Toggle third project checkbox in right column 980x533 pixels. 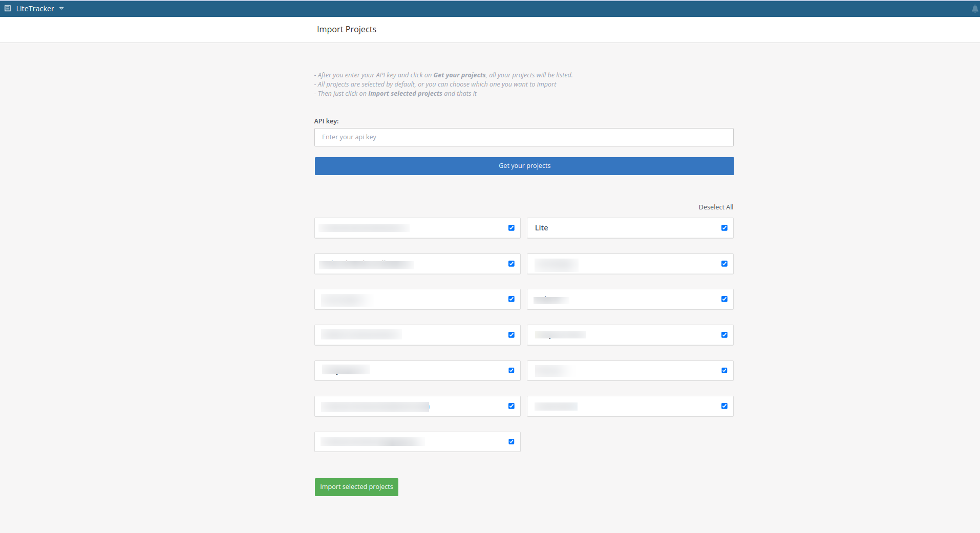[724, 299]
